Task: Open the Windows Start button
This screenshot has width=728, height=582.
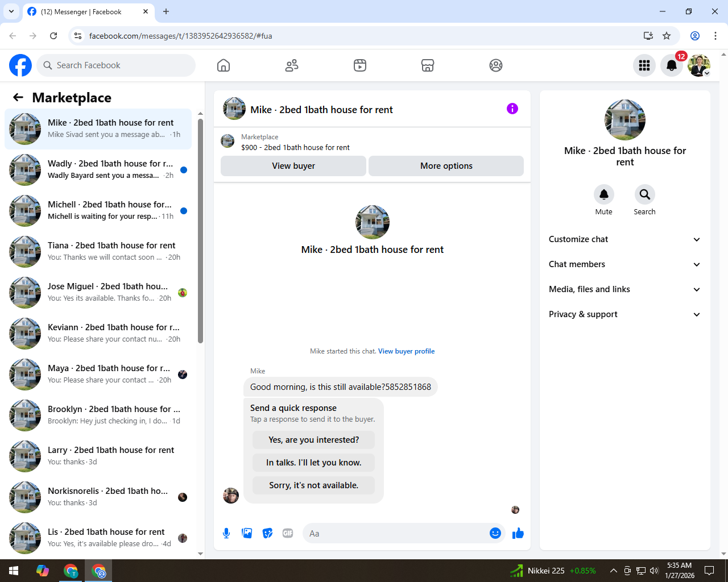Action: [x=14, y=571]
